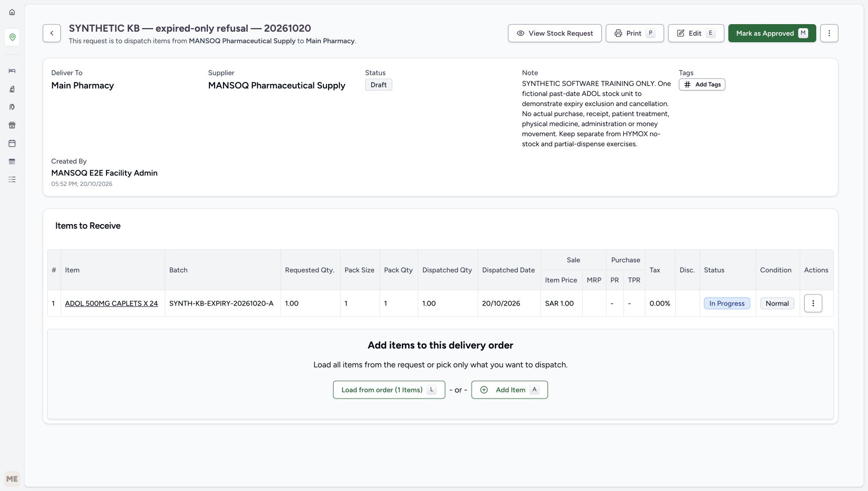The height and width of the screenshot is (491, 868).
Task: Click the 0.00% tax value
Action: (x=660, y=304)
